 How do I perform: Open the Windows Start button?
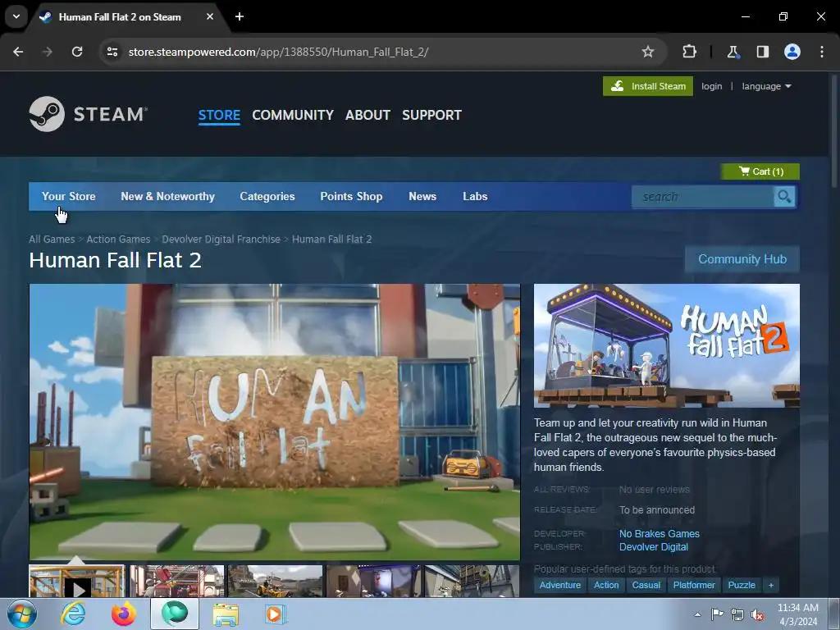22,614
